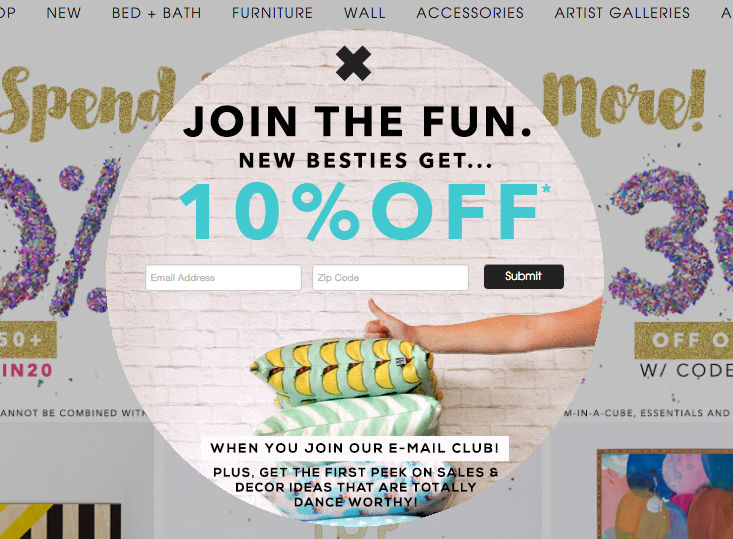The image size is (733, 539).
Task: Open the ARTIST GALLERIES menu
Action: (622, 13)
